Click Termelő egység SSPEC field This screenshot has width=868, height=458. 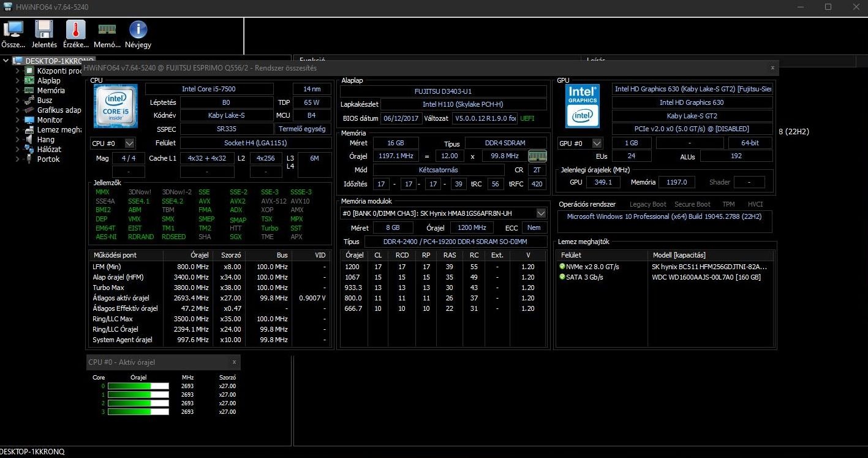coord(302,129)
